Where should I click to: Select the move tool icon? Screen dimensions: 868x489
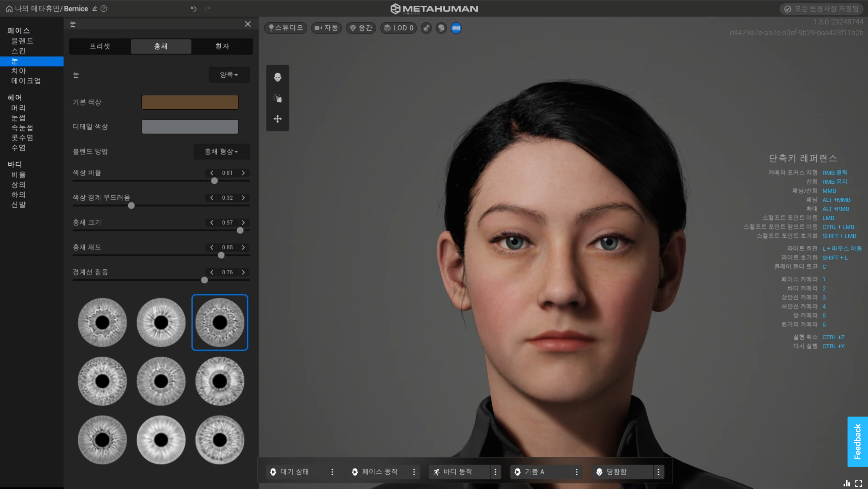coord(277,119)
